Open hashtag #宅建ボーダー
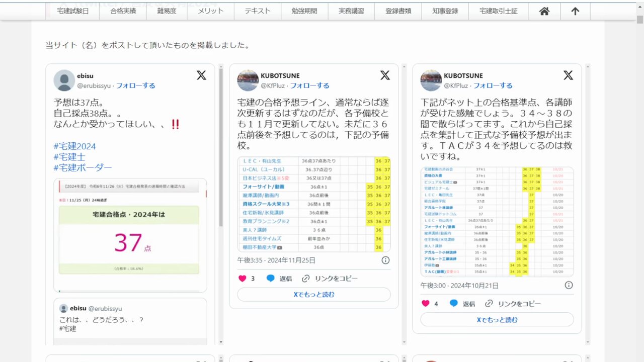 [83, 167]
